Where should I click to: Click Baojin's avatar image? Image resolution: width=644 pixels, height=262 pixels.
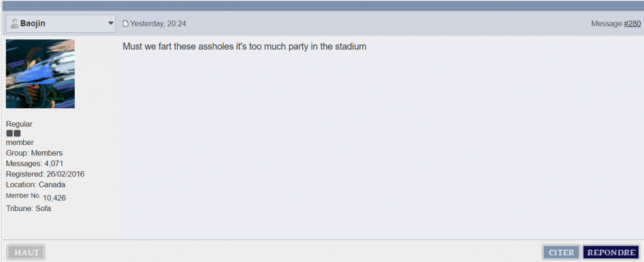pyautogui.click(x=40, y=73)
